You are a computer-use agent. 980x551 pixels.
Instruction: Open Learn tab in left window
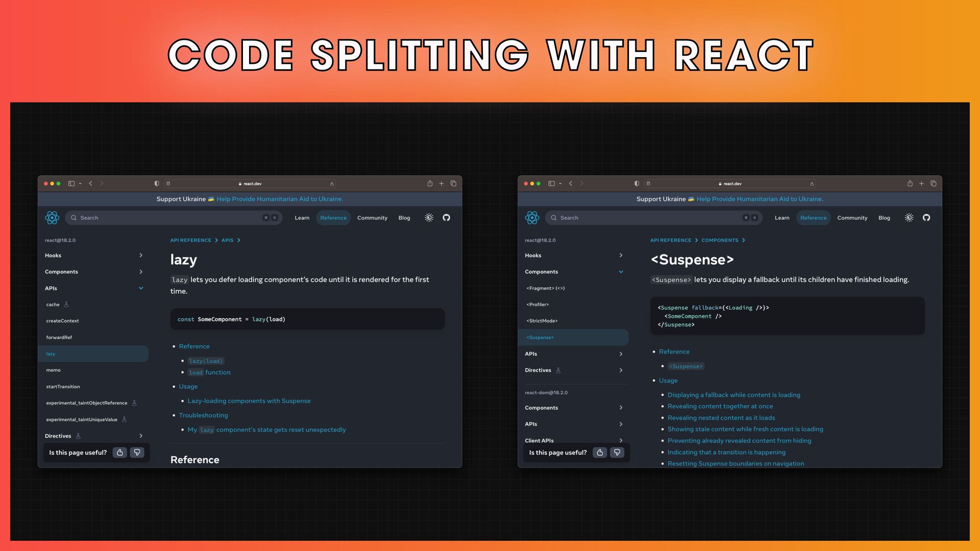tap(302, 218)
